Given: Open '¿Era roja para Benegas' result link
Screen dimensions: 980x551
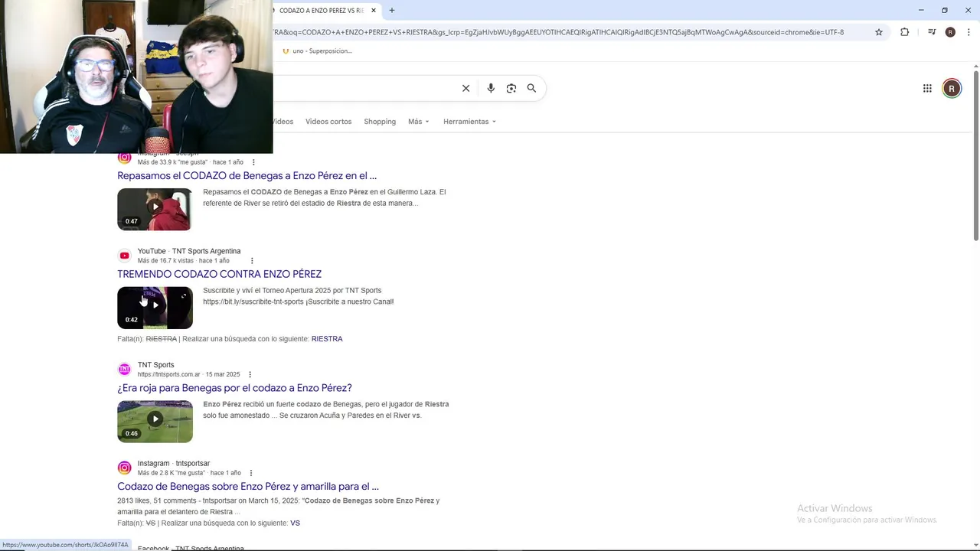Looking at the screenshot, I should [234, 388].
